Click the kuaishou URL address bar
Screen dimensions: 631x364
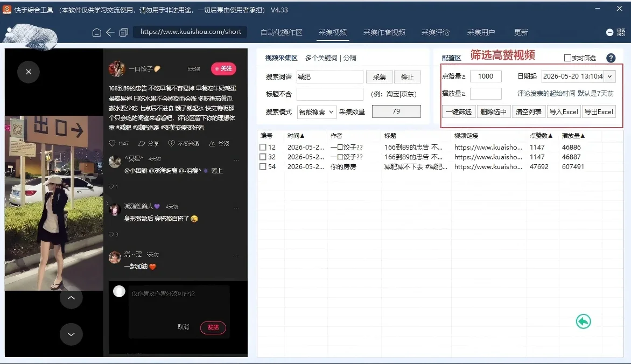tap(191, 32)
